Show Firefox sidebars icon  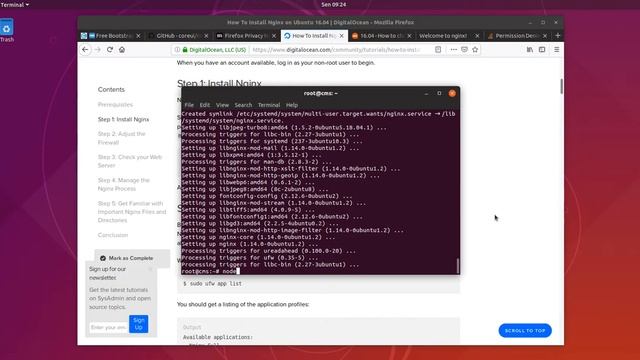[542, 49]
